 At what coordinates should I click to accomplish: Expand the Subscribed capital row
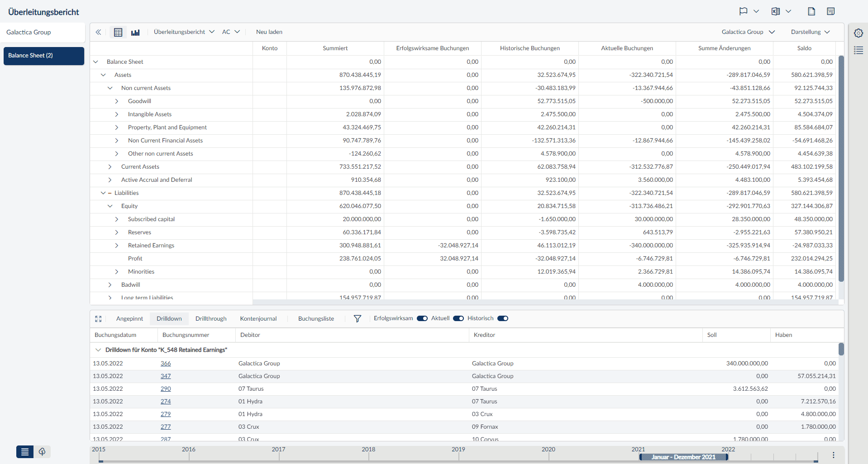pos(117,219)
